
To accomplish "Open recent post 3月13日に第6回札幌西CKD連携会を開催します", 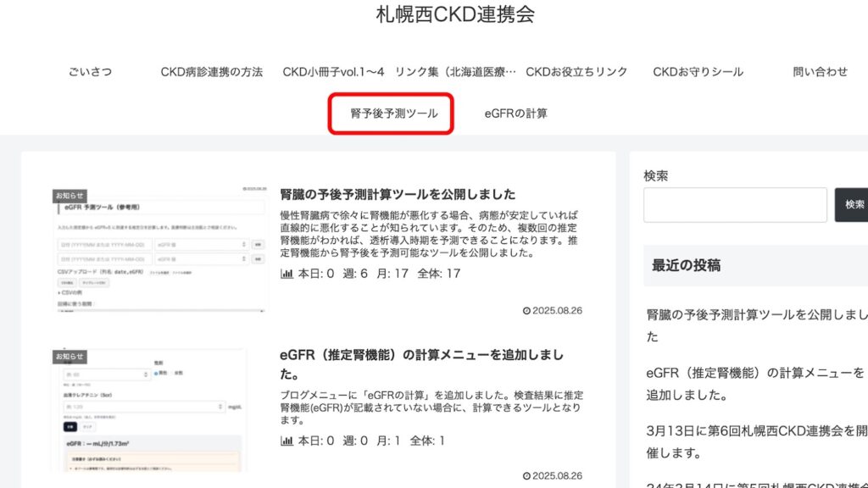I will pyautogui.click(x=757, y=441).
